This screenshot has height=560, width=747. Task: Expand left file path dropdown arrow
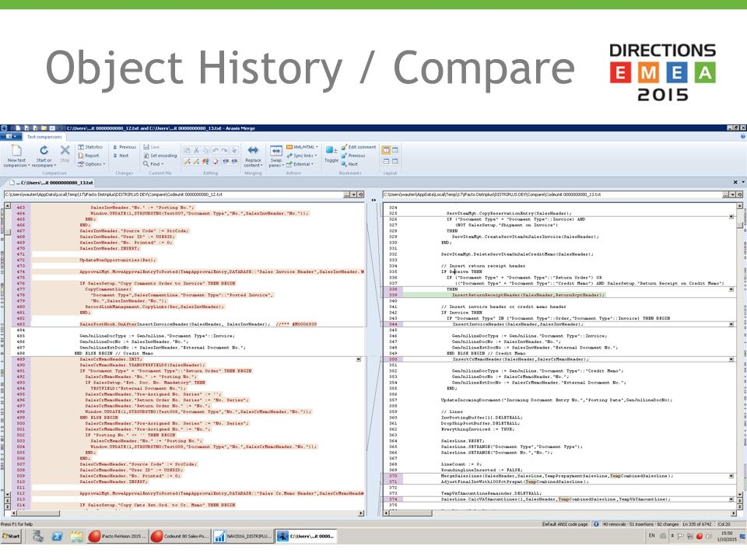(353, 194)
